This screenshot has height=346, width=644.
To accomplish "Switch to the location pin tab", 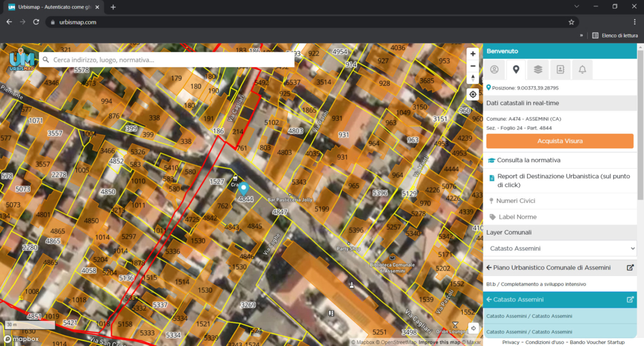I will click(x=516, y=69).
